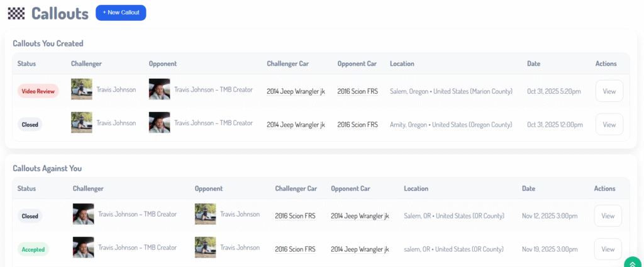Open TMB Creator opponent avatar in Video Review row
Image resolution: width=644 pixels, height=267 pixels.
point(159,89)
